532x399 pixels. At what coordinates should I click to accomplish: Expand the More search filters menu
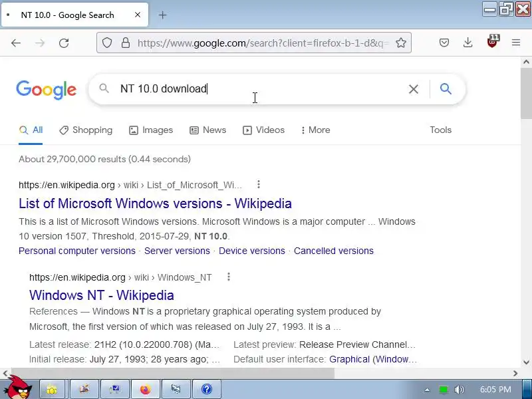315,130
